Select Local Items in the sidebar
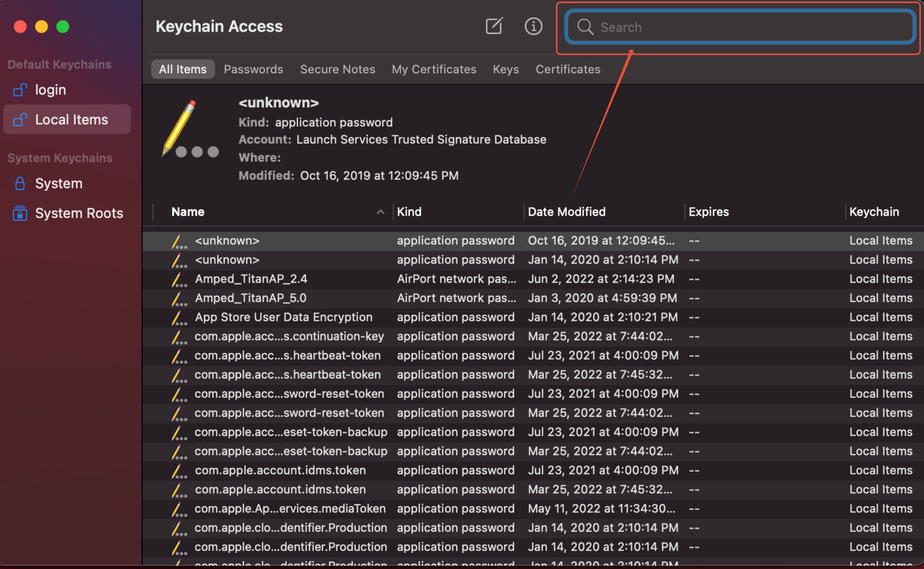The height and width of the screenshot is (569, 924). coord(71,120)
